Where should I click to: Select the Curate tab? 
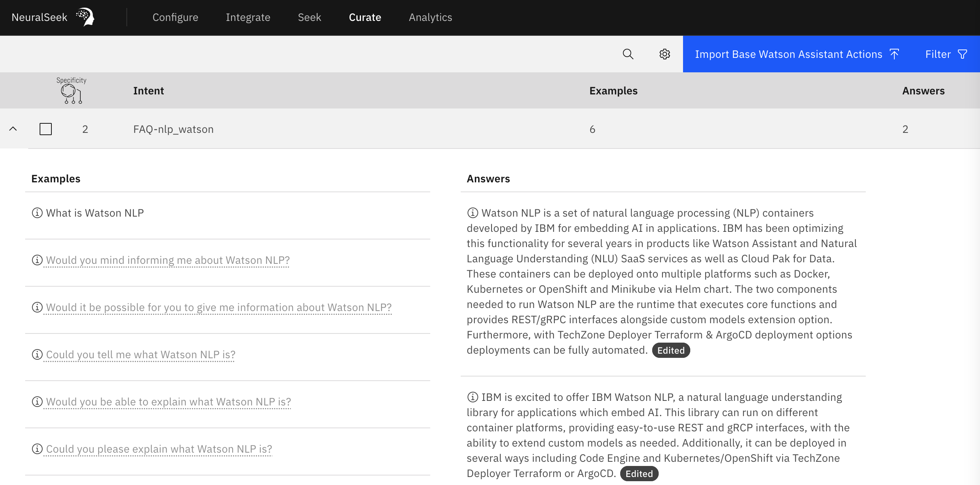click(x=365, y=17)
